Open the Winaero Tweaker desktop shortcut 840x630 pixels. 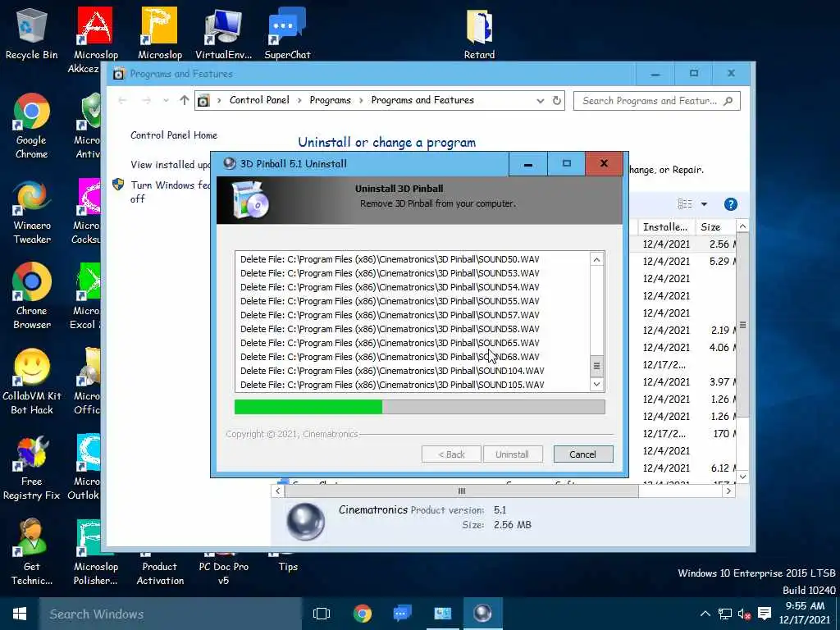[x=32, y=212]
